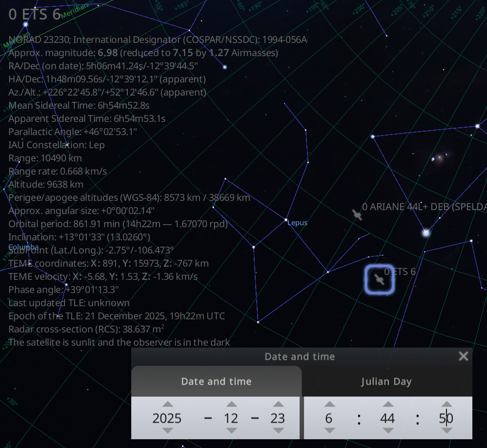Increment the month using the up arrow
The image size is (487, 448).
click(231, 404)
